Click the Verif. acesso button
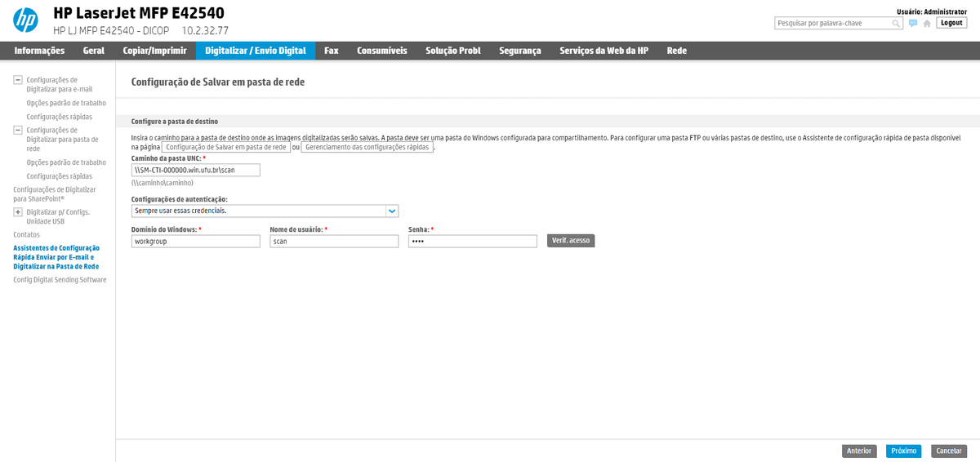This screenshot has height=462, width=980. coord(571,241)
